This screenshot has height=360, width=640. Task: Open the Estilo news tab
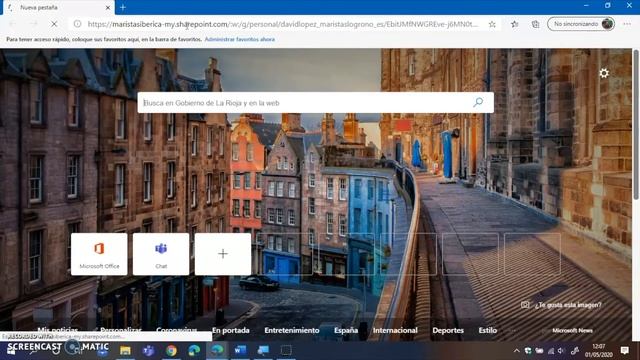[488, 330]
